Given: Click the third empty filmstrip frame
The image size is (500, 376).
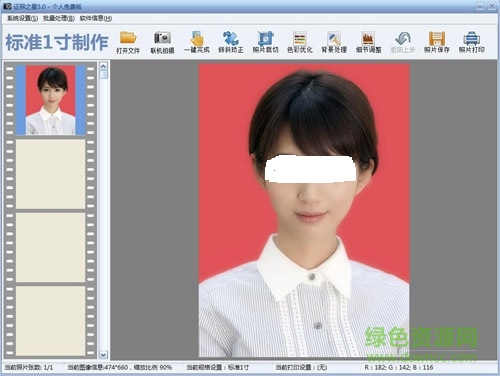Looking at the screenshot, I should coord(50,248).
